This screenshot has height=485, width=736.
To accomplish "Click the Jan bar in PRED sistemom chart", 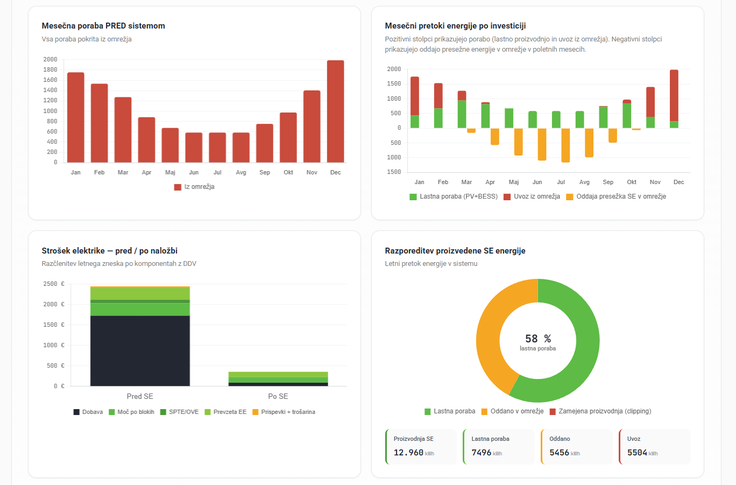I will pyautogui.click(x=76, y=117).
